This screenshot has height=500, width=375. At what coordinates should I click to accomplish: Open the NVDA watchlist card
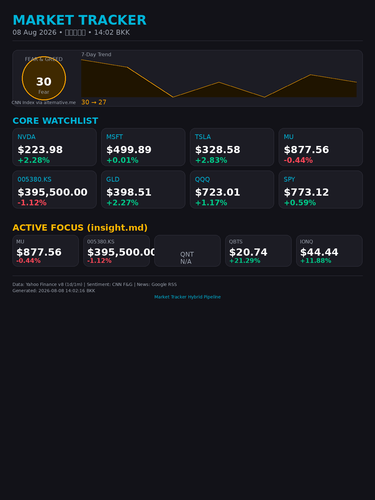click(55, 147)
